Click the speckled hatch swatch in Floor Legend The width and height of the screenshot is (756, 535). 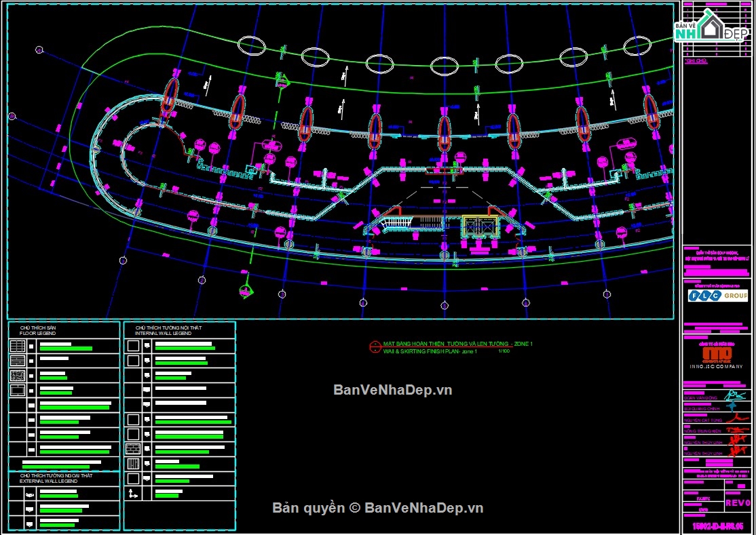[x=18, y=376]
